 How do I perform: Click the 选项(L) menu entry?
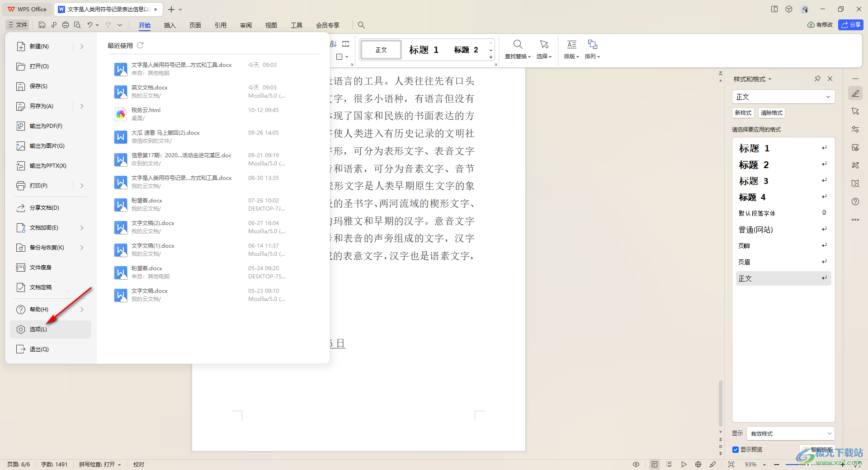pos(51,329)
